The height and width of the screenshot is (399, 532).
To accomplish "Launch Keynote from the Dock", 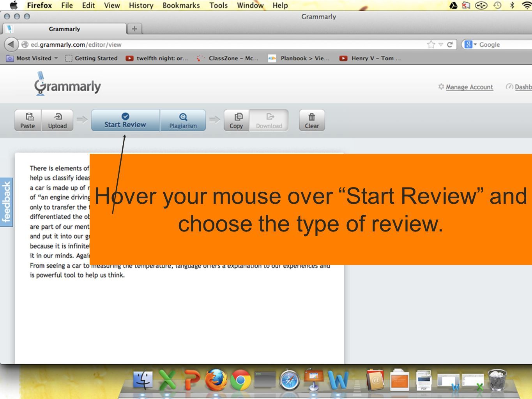I will (313, 379).
